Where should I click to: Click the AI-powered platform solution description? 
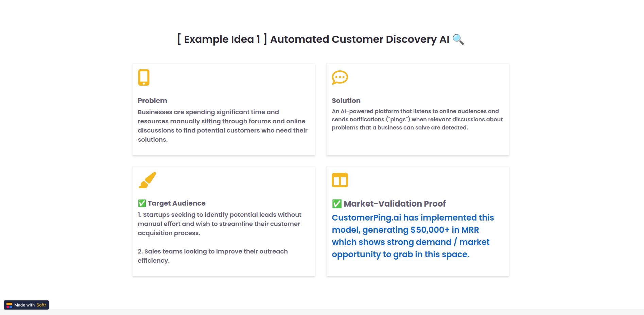click(417, 119)
